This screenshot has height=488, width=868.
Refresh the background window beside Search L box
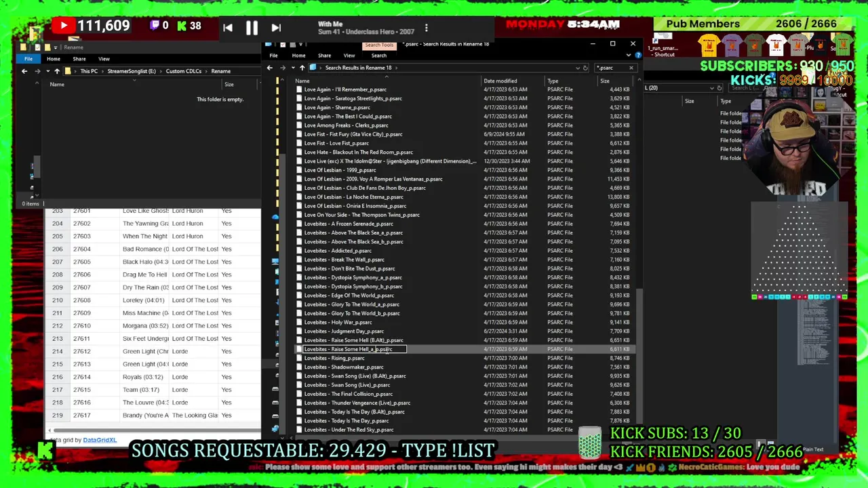(x=719, y=88)
